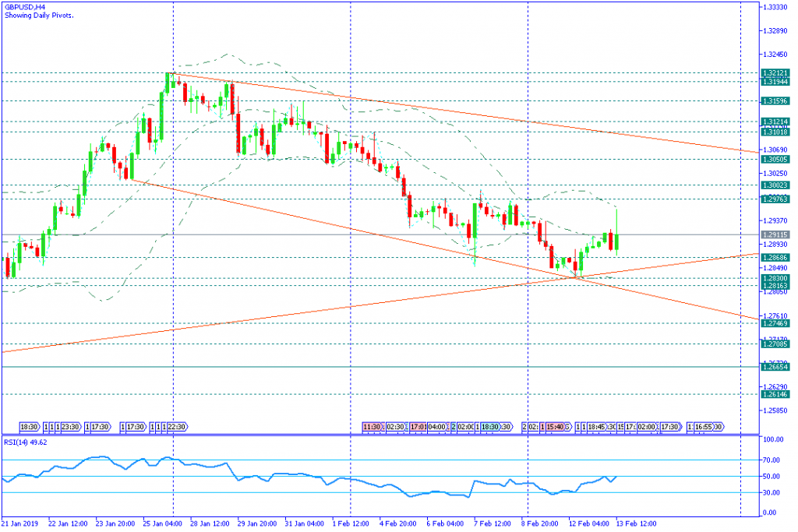This screenshot has width=798, height=532.
Task: Click the GBPUSD,H4 chart title label
Action: coord(24,6)
